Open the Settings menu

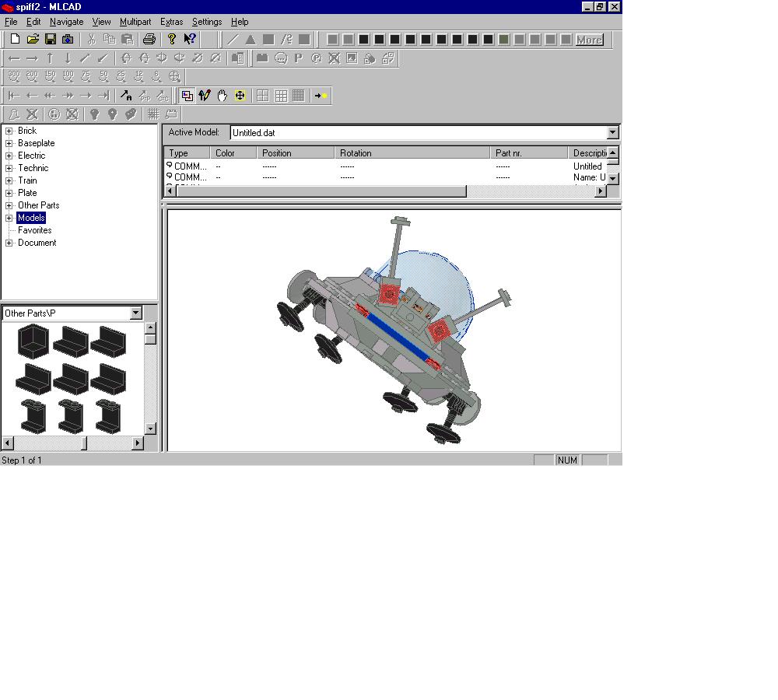[x=207, y=22]
